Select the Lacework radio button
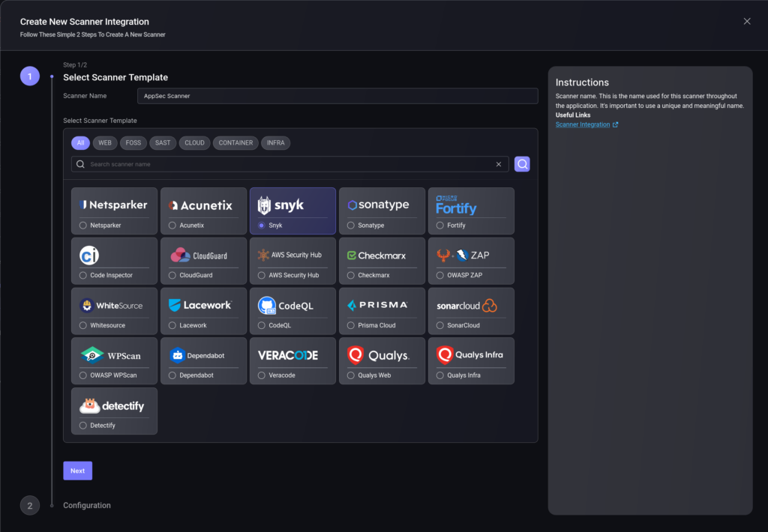The width and height of the screenshot is (768, 532). click(x=172, y=325)
